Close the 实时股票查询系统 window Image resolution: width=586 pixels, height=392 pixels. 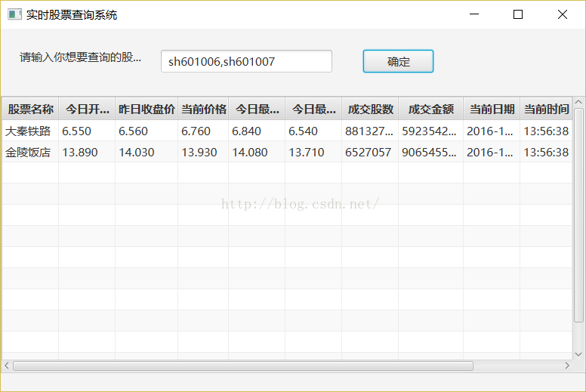(x=563, y=14)
